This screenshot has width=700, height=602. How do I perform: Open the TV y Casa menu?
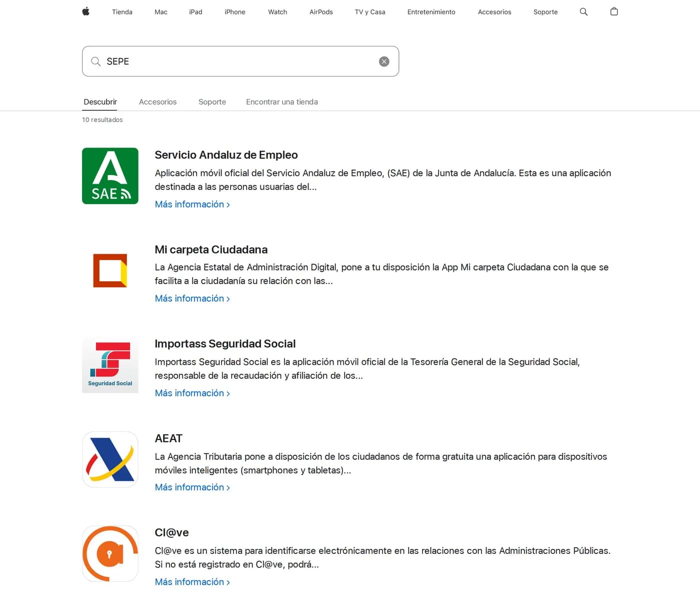(370, 12)
